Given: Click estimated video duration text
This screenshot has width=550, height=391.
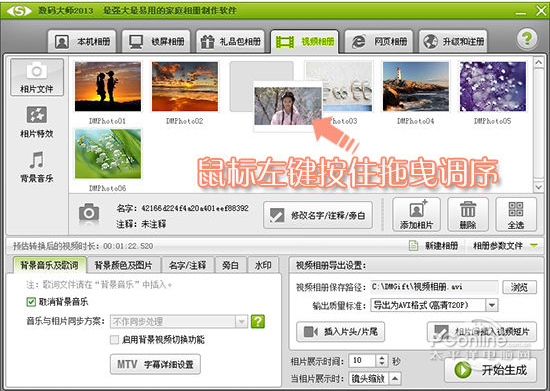Looking at the screenshot, I should [x=83, y=246].
